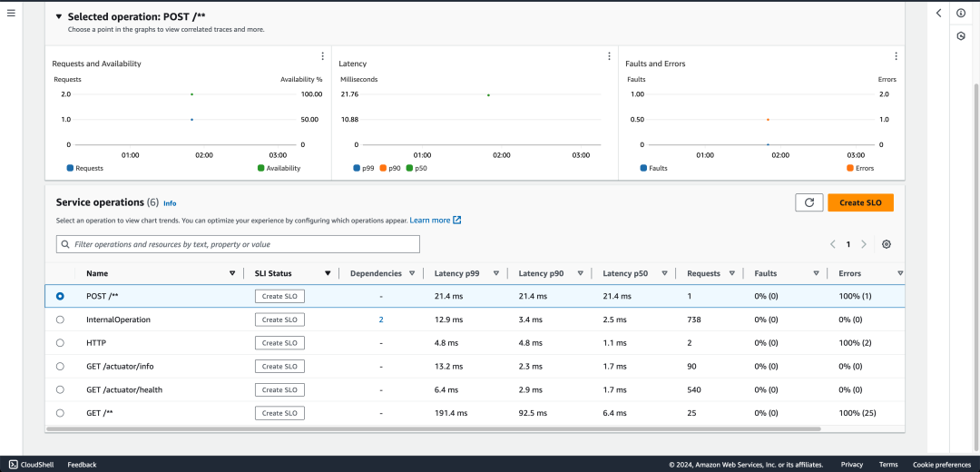Open the hamburger navigation menu

[x=11, y=13]
